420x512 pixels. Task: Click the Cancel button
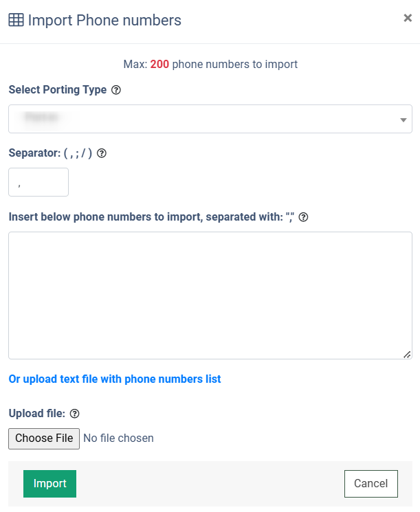(371, 484)
